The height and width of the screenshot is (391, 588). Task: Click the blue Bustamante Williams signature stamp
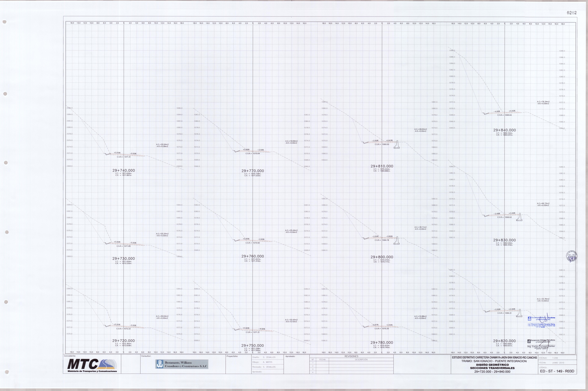541,322
